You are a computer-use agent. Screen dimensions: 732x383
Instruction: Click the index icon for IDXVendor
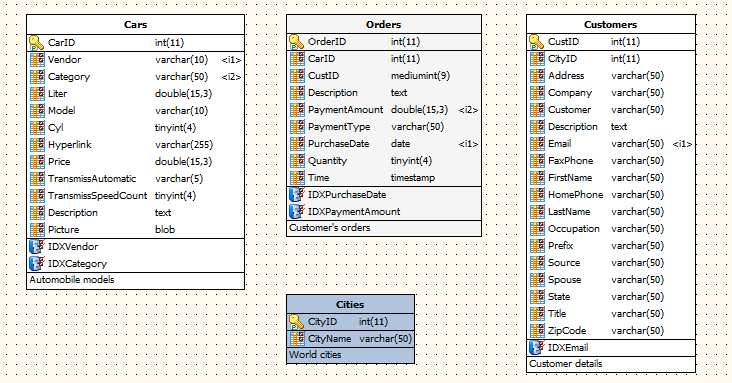pyautogui.click(x=37, y=247)
